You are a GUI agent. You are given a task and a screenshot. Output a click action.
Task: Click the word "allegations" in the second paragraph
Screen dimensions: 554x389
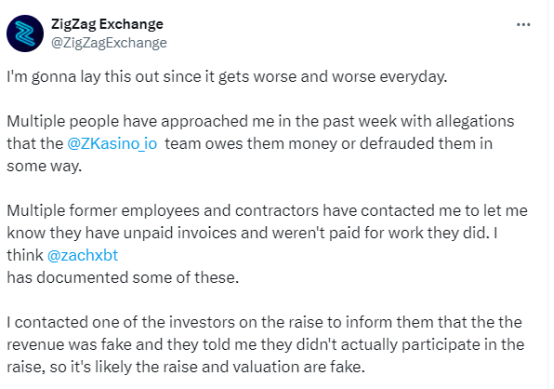point(475,122)
